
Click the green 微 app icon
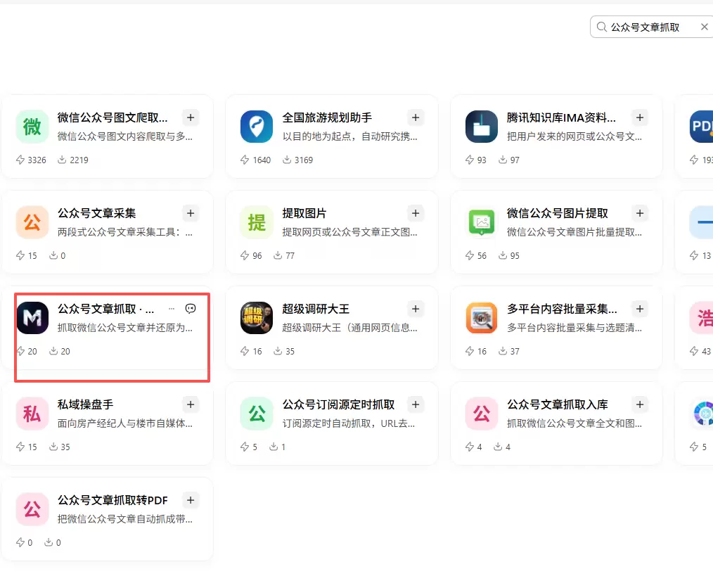point(32,127)
